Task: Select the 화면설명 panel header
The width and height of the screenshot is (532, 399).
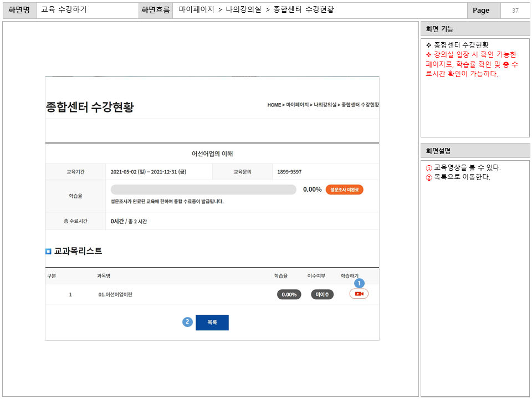Action: coord(475,150)
